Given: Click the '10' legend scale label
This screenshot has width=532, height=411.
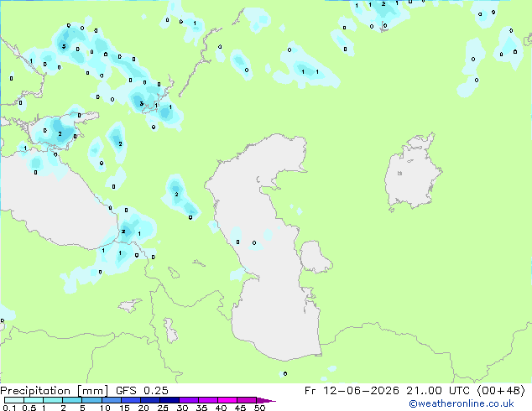Looking at the screenshot, I should pyautogui.click(x=105, y=408).
